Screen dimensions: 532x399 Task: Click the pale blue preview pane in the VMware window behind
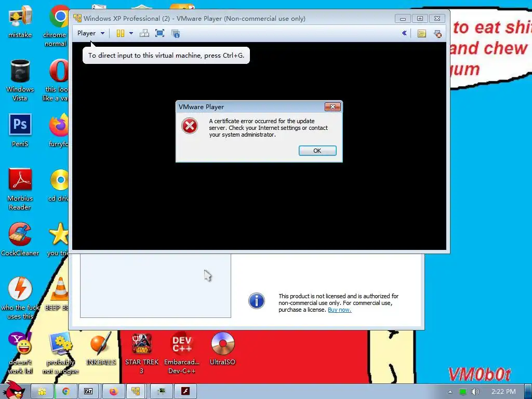(155, 286)
